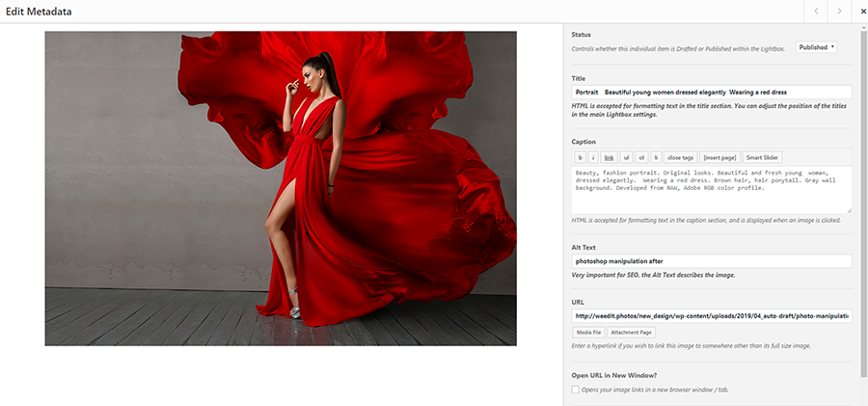This screenshot has width=868, height=406.
Task: Insert ordered list with ol button
Action: (x=641, y=157)
